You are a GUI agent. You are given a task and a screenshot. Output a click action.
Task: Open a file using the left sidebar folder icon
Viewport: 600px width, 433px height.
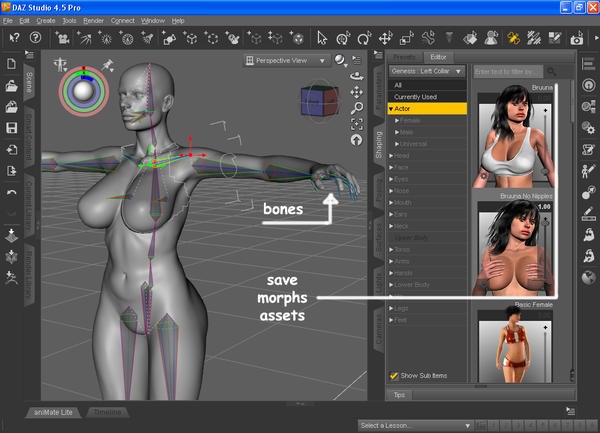pyautogui.click(x=11, y=86)
